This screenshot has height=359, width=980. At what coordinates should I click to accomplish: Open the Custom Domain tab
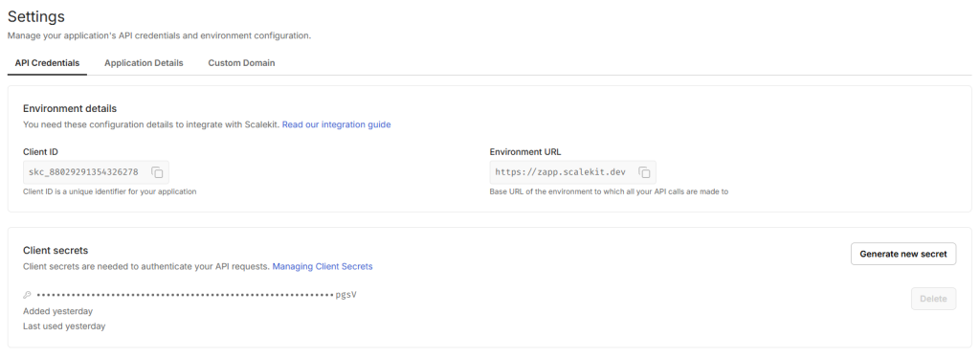(x=241, y=63)
